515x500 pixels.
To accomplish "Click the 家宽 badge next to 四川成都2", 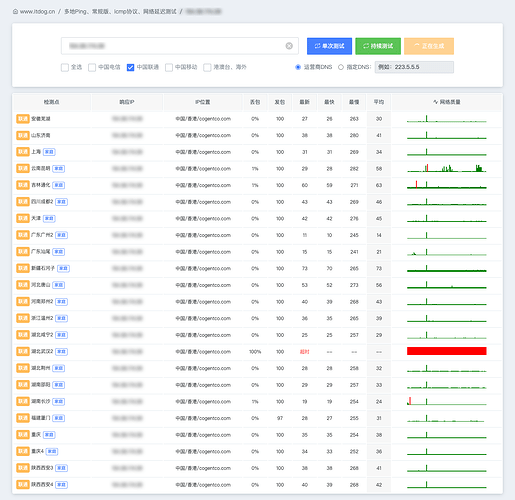I will coord(61,202).
